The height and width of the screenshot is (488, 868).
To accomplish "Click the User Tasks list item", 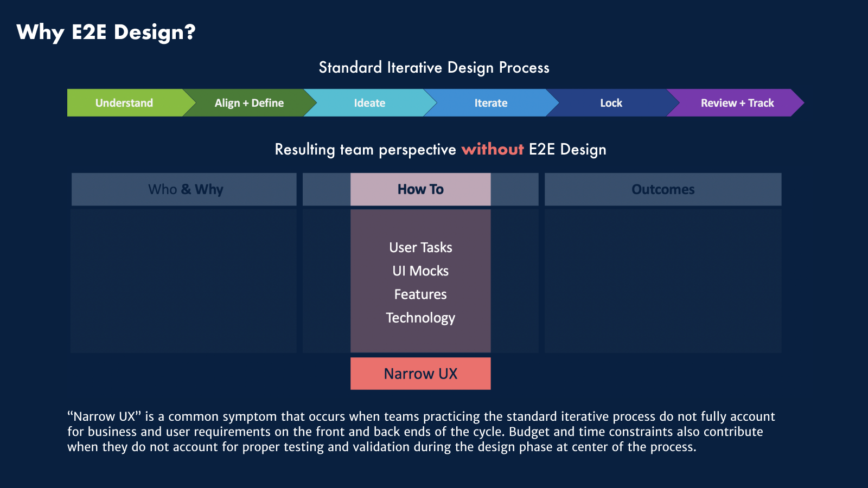I will tap(420, 248).
